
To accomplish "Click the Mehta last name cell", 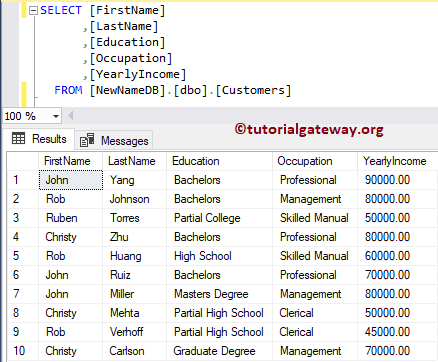I will click(134, 313).
